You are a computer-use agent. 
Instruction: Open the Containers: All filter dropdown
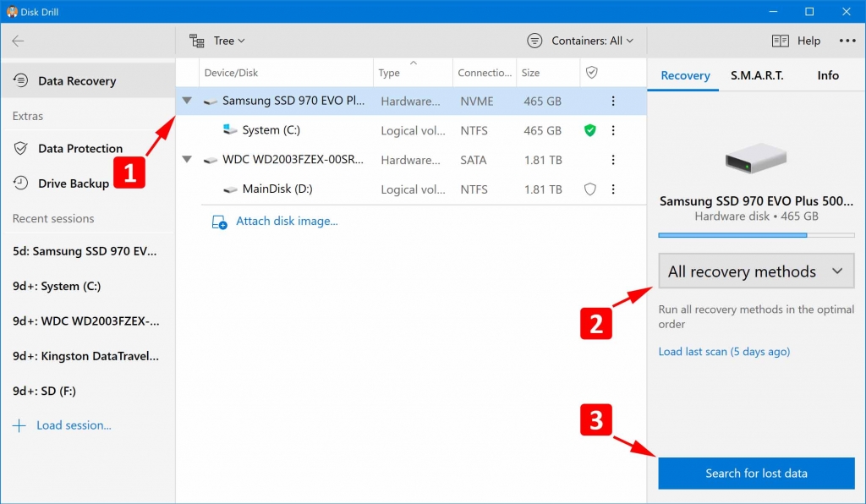click(580, 40)
